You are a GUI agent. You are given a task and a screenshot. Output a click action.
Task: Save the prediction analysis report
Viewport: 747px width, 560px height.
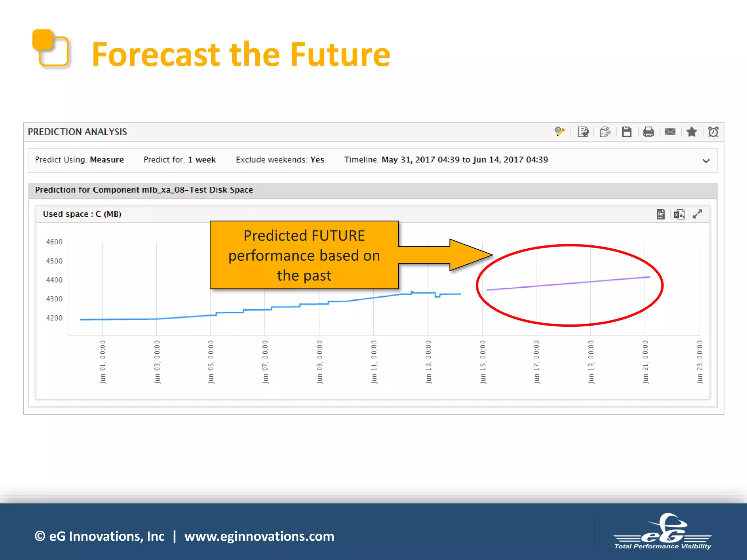[627, 132]
